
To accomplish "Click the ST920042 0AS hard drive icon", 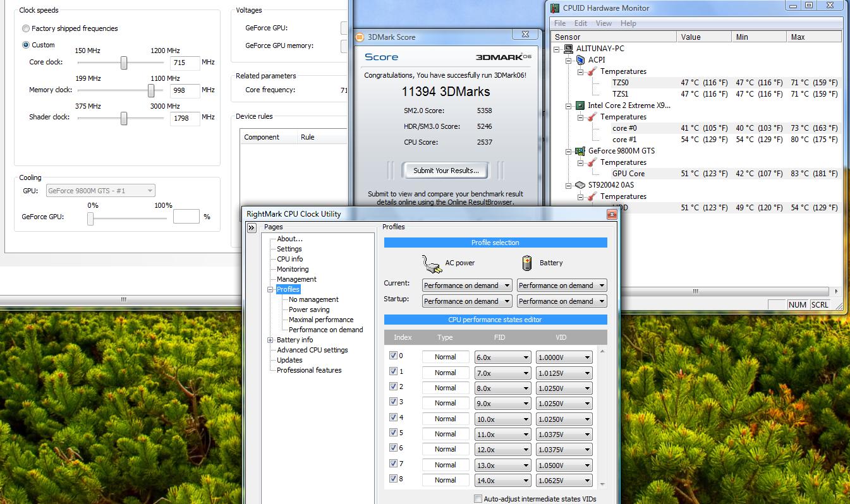I will click(580, 185).
